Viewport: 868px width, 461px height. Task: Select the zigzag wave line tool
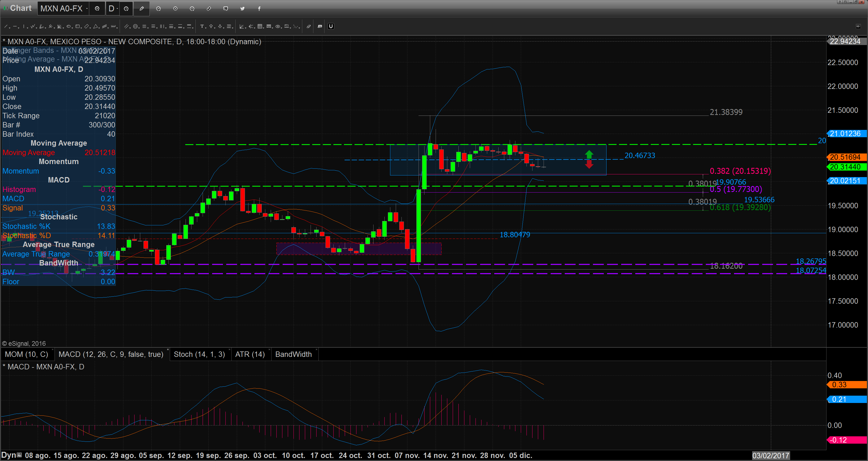[33, 26]
